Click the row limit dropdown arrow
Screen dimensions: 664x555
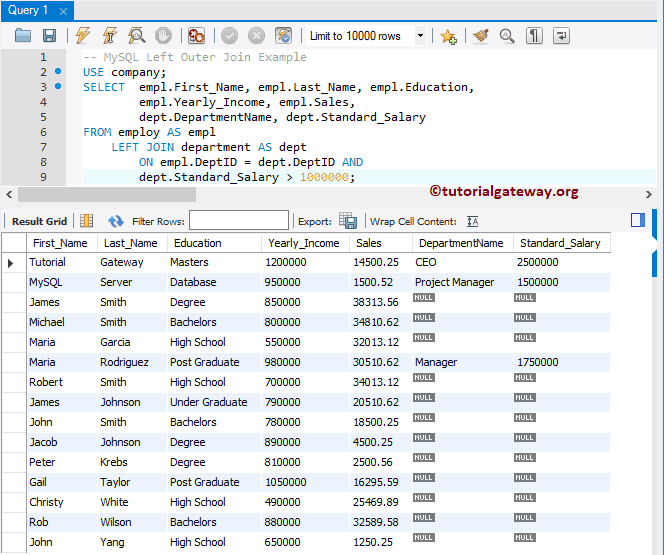[420, 36]
